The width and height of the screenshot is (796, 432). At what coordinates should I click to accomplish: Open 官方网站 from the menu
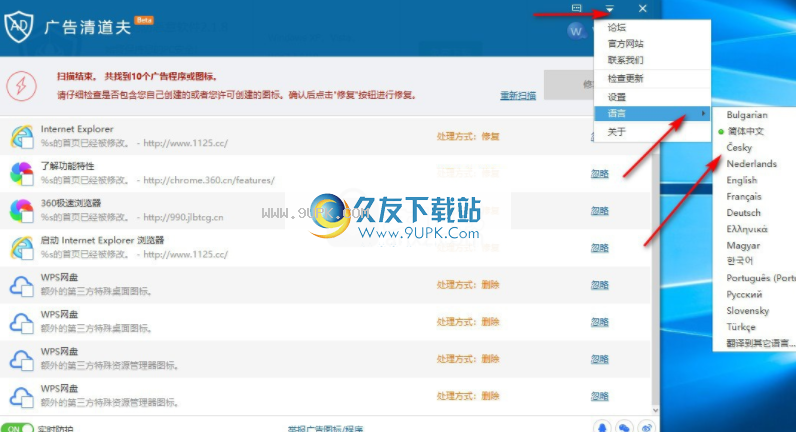tap(625, 44)
